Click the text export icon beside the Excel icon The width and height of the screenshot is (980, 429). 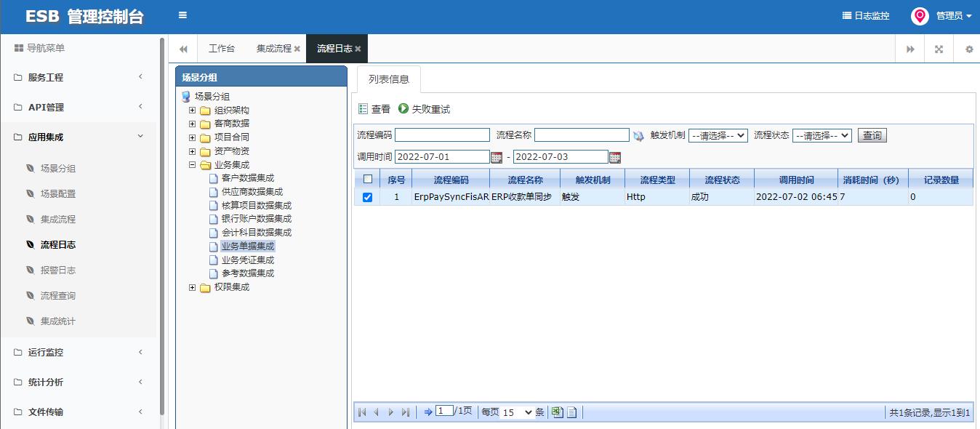click(571, 412)
